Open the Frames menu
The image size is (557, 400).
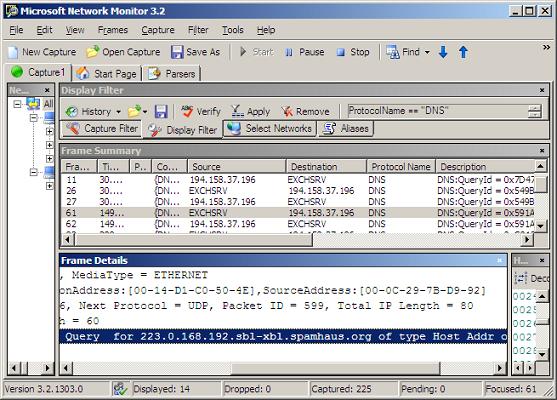113,30
